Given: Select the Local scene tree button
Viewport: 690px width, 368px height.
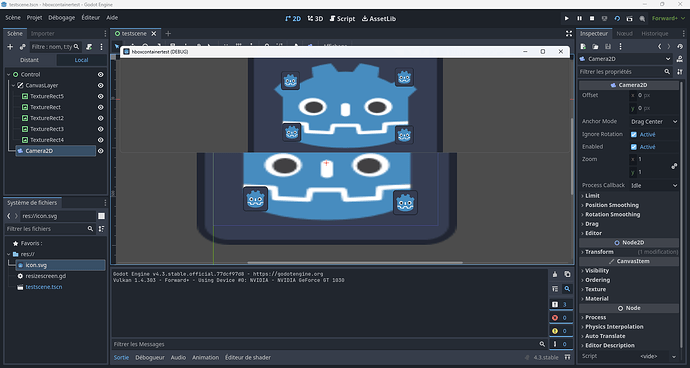Looking at the screenshot, I should (x=81, y=60).
